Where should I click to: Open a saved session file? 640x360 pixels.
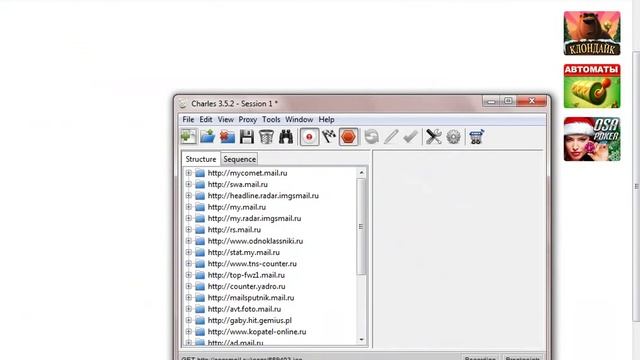tap(208, 137)
